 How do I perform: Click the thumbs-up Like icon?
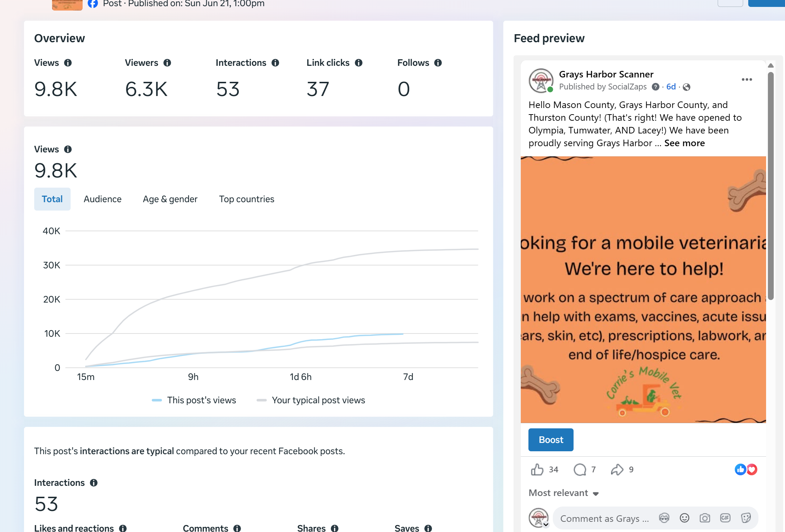pos(537,469)
